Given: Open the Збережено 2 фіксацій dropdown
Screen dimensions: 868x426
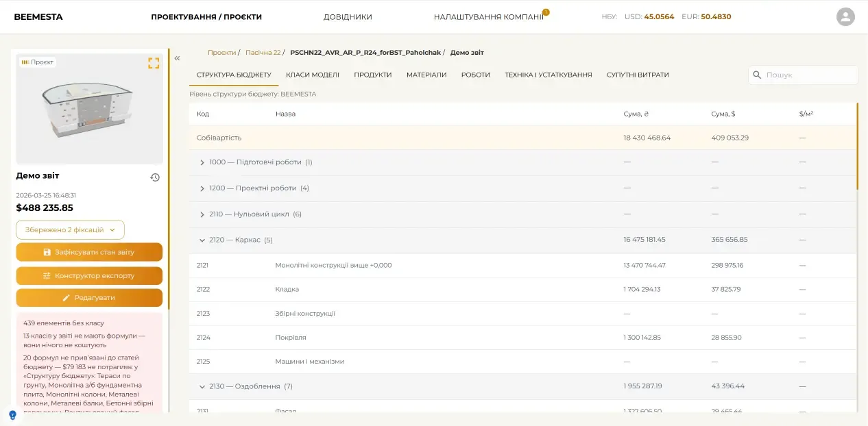Looking at the screenshot, I should tap(70, 230).
